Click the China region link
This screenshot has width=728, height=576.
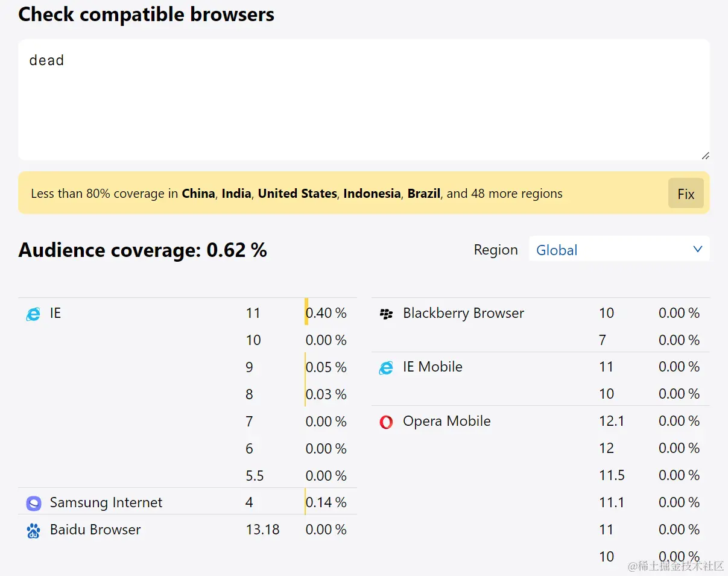(198, 194)
